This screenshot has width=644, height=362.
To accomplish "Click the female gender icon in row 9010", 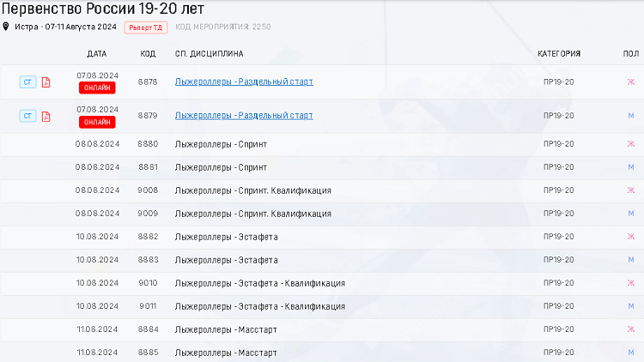I will (631, 283).
